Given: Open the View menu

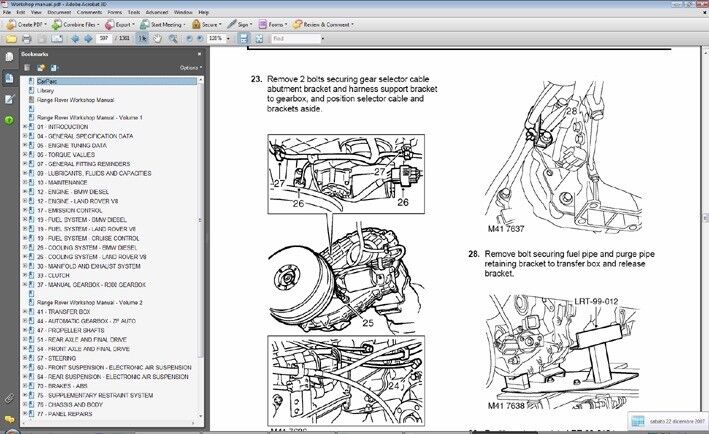Looking at the screenshot, I should pos(36,12).
